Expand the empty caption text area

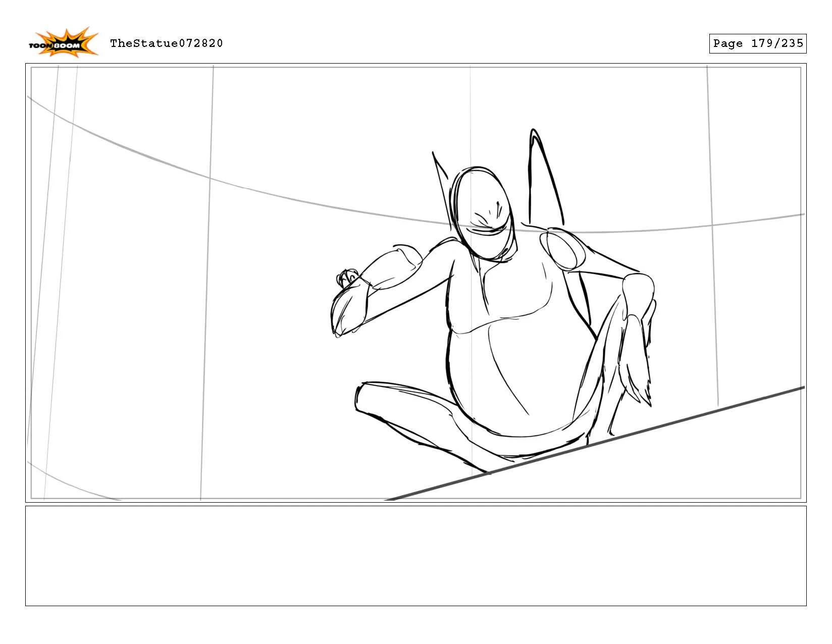pyautogui.click(x=416, y=555)
